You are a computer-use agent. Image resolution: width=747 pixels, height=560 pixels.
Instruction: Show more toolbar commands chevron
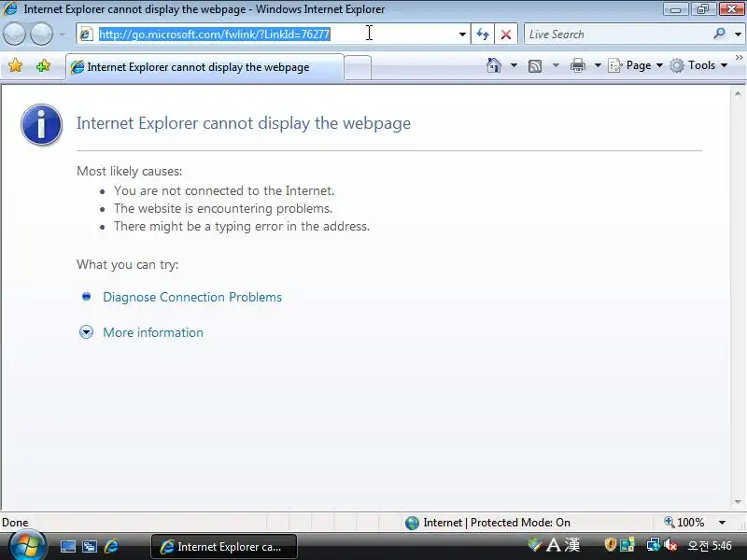[739, 58]
